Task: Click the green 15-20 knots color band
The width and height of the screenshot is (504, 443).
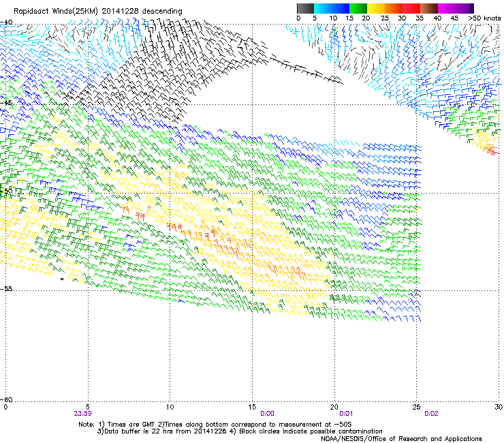Action: [358, 8]
